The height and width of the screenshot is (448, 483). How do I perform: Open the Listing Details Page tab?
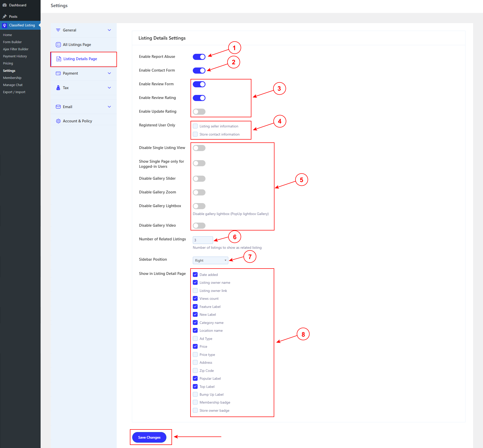pos(84,59)
